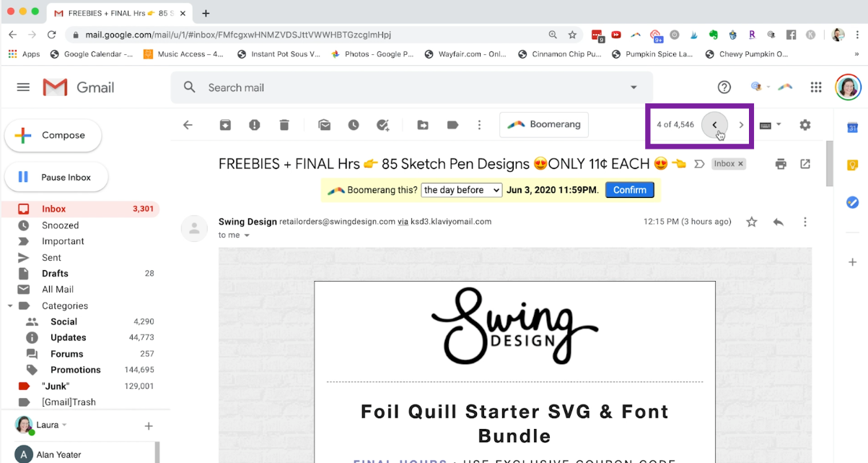Print the email using the printer icon
The width and height of the screenshot is (868, 463).
click(780, 164)
